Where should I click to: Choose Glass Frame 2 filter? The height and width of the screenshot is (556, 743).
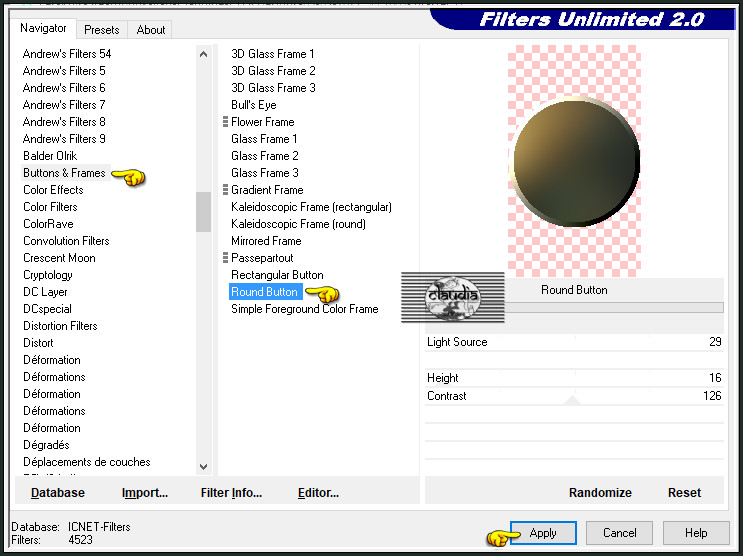265,156
